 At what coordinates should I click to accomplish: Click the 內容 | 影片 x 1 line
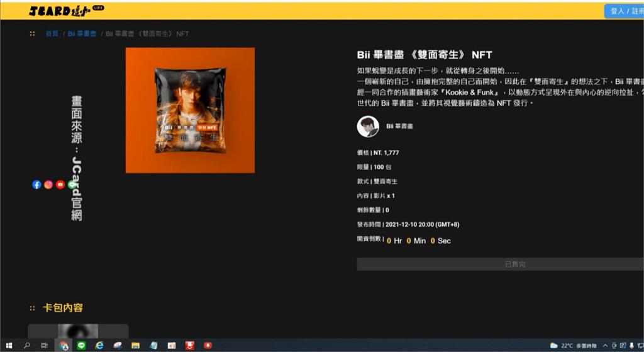(376, 196)
